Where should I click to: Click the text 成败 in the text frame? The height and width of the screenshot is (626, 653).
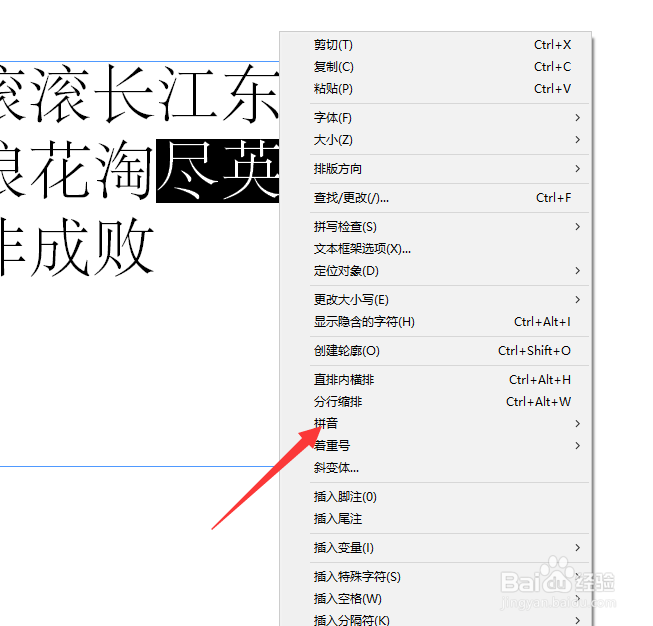[x=92, y=247]
